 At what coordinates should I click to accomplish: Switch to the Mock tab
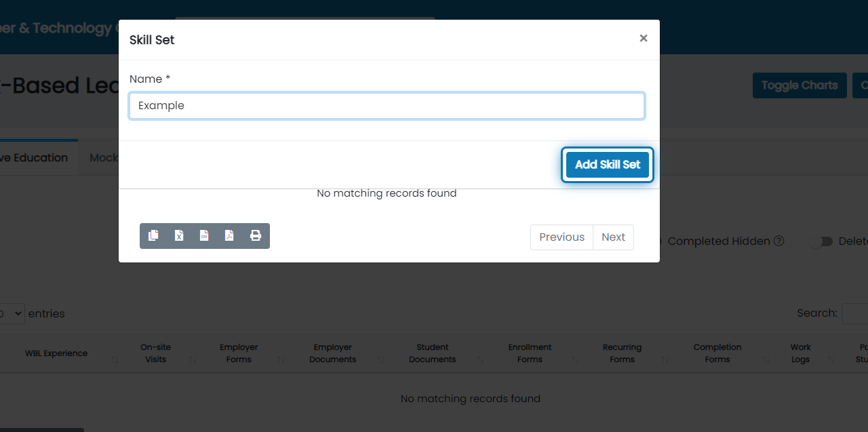(x=99, y=158)
